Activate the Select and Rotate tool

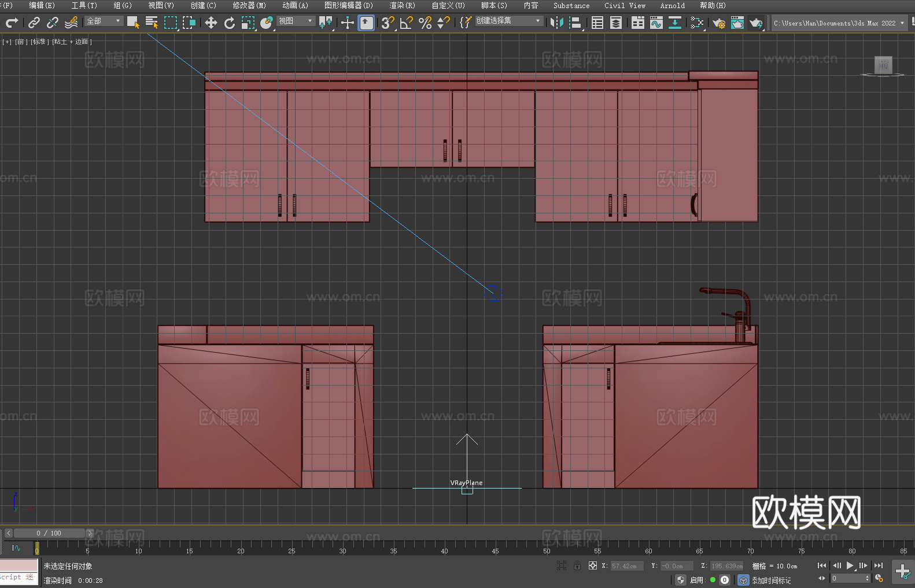pos(230,23)
